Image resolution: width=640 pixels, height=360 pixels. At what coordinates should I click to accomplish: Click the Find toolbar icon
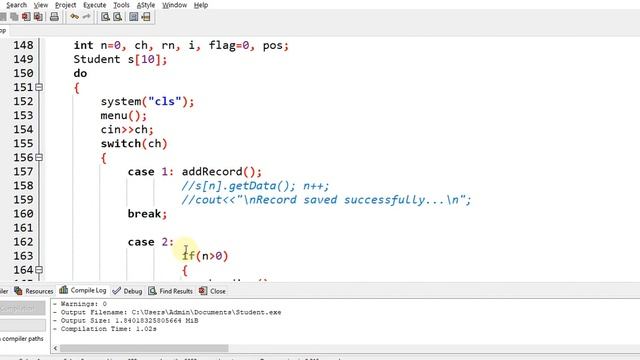(x=105, y=17)
